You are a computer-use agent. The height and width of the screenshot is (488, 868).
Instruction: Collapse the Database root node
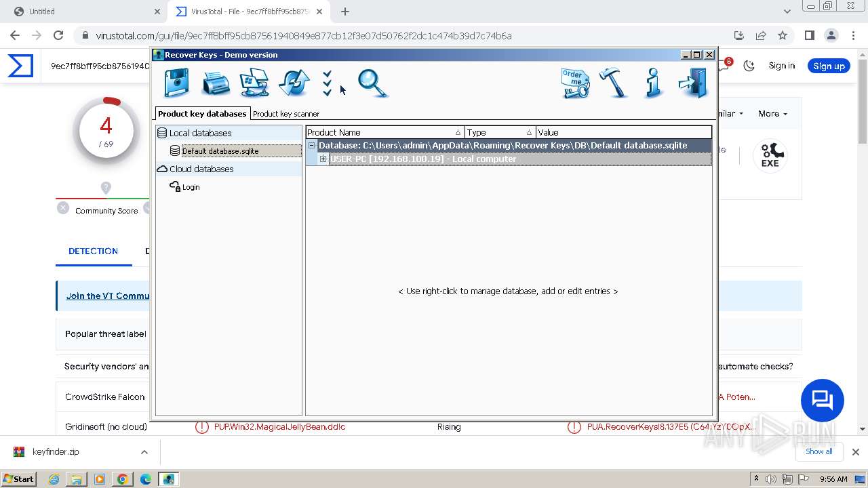coord(311,146)
